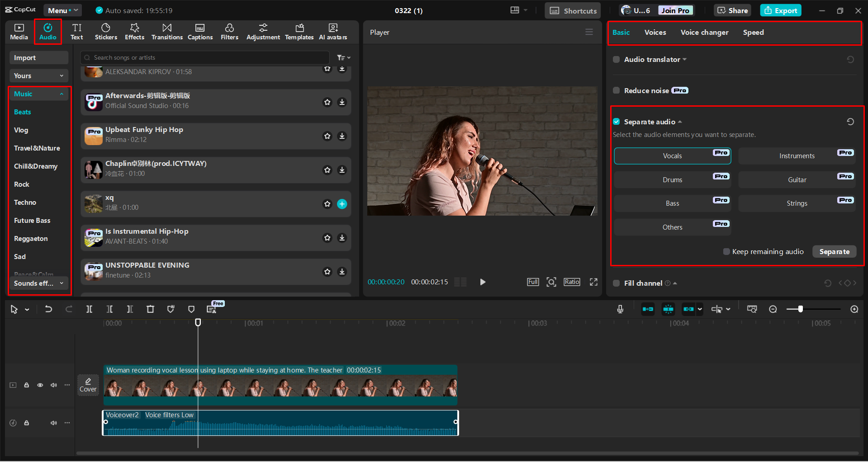Collapse the Fill channel section
868x462 pixels.
coord(674,283)
